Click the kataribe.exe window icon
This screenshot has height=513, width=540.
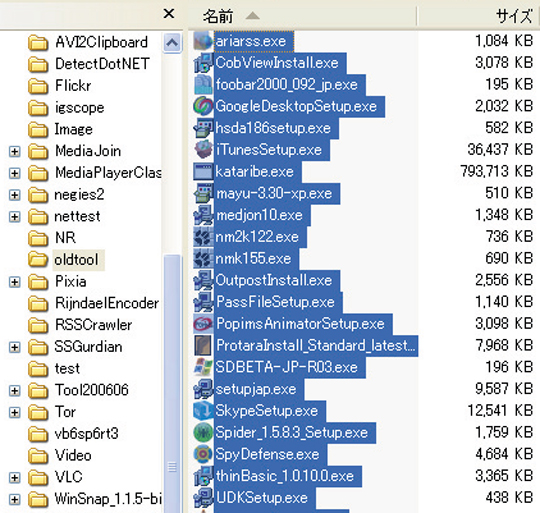pyautogui.click(x=203, y=171)
